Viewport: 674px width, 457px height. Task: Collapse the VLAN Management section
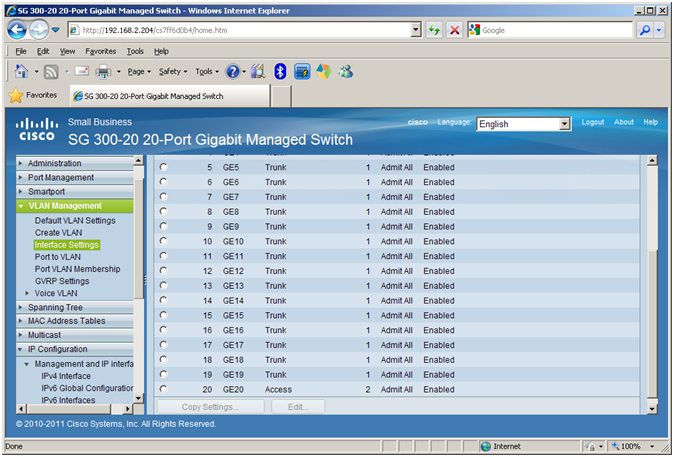21,206
